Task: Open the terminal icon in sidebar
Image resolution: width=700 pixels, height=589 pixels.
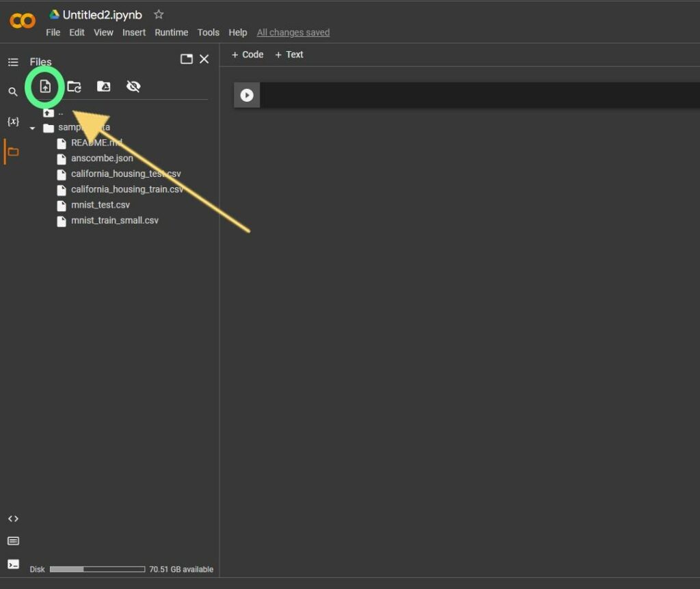Action: tap(14, 564)
